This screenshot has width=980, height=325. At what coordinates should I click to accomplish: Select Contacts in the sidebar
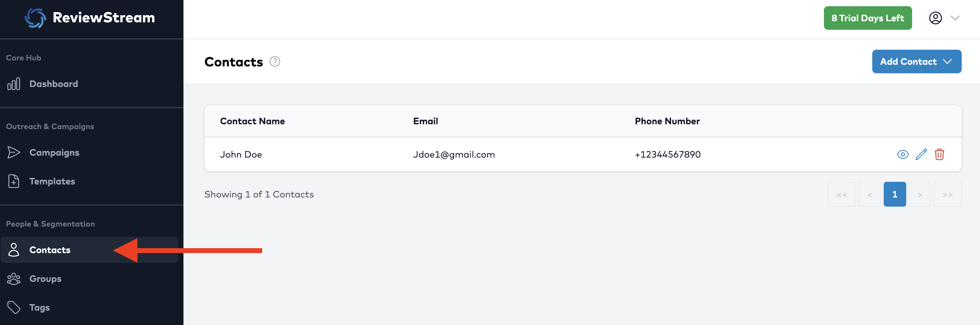point(50,250)
